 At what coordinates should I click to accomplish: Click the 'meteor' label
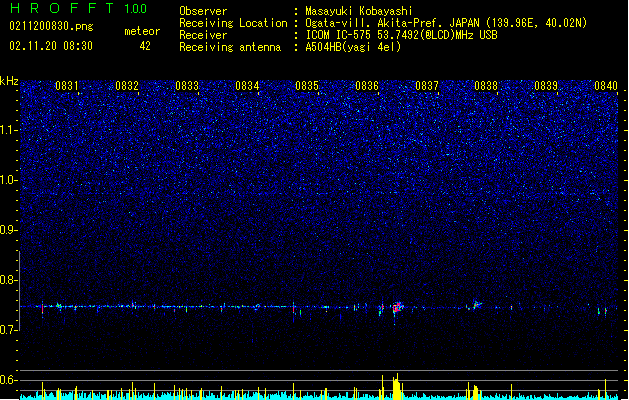click(142, 31)
